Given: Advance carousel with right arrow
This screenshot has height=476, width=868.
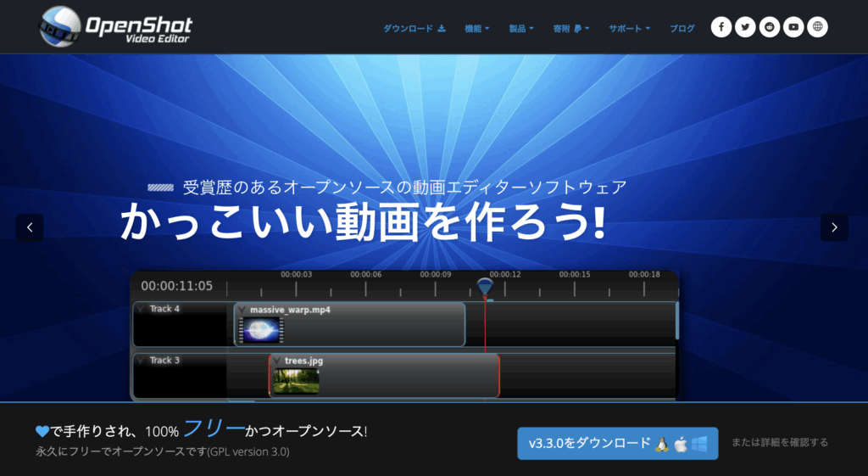Looking at the screenshot, I should 834,227.
